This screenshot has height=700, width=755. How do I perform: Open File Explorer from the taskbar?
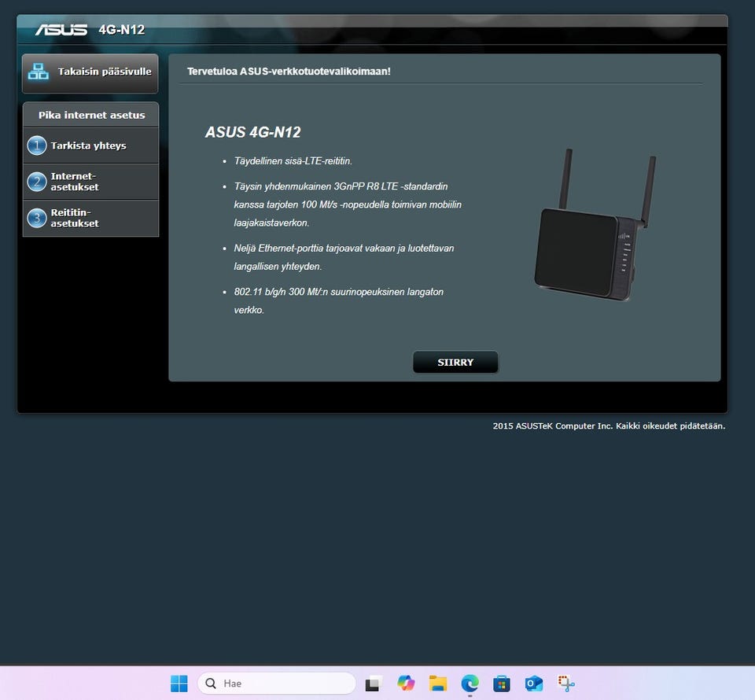click(x=438, y=683)
